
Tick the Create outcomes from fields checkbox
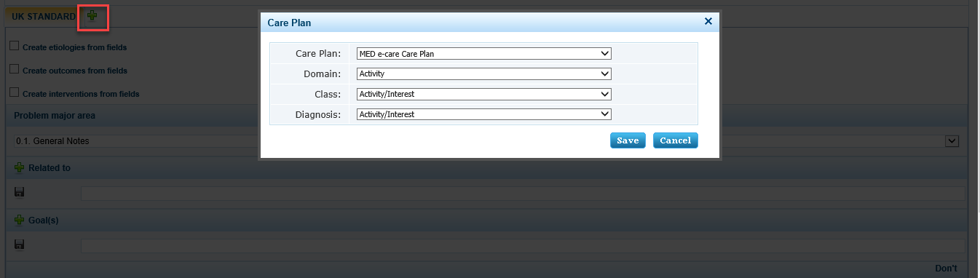(x=14, y=69)
